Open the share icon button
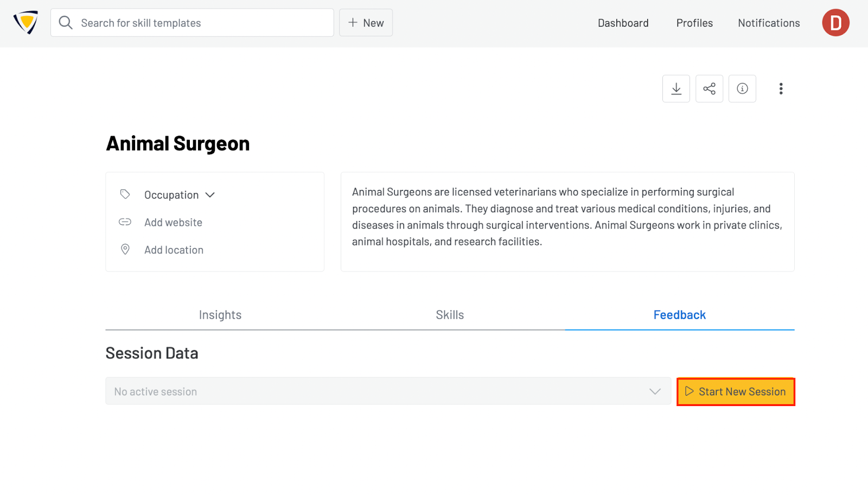The width and height of the screenshot is (868, 495). [709, 88]
